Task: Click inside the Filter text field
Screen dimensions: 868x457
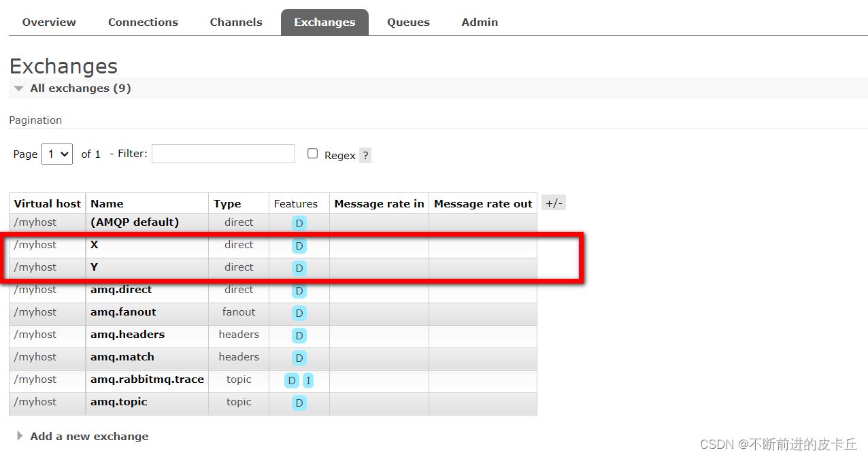Action: 223,154
